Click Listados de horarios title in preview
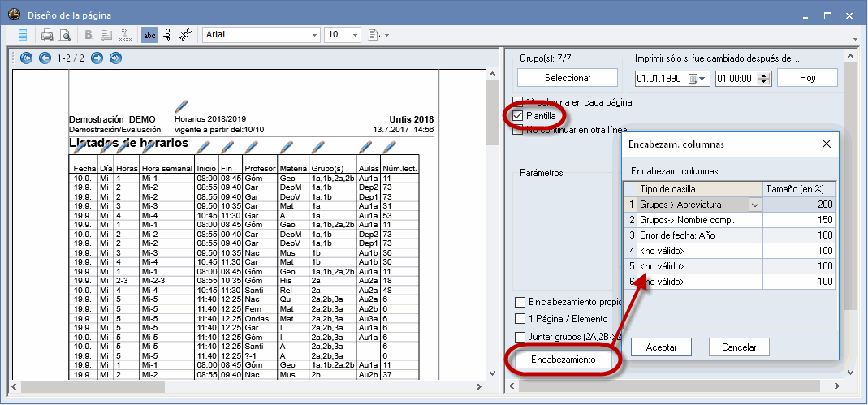The width and height of the screenshot is (868, 405). 128,144
